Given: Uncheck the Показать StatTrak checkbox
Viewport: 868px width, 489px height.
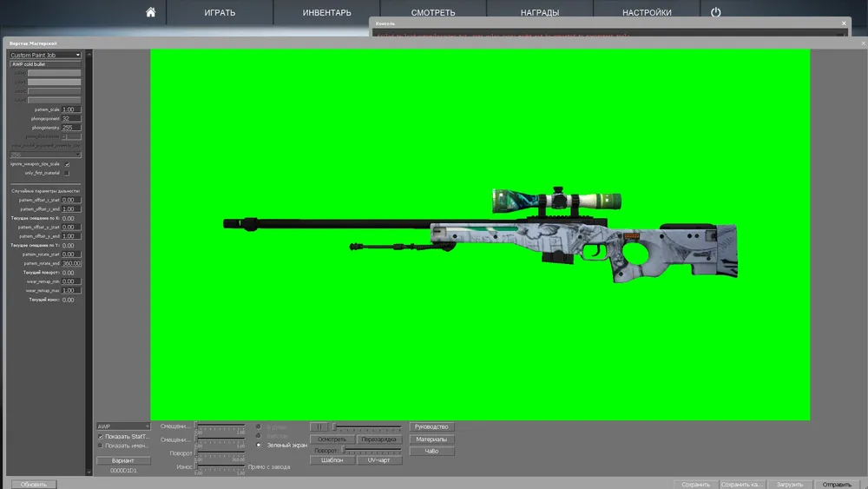Looking at the screenshot, I should click(101, 436).
